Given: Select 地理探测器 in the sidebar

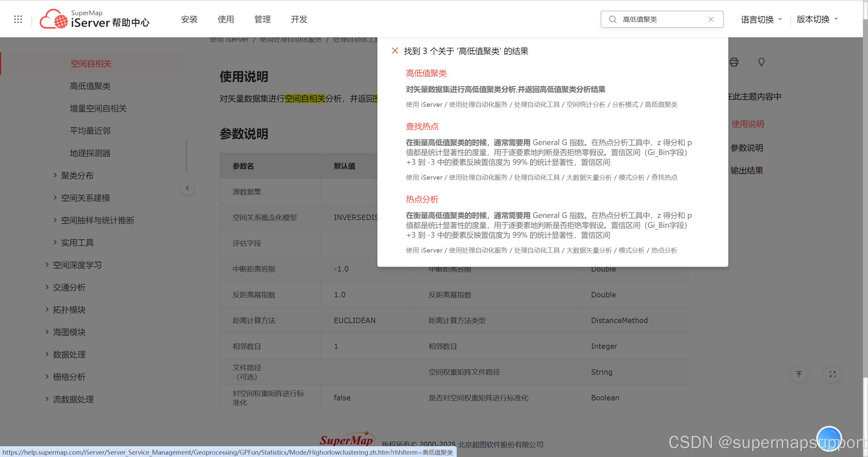Looking at the screenshot, I should (90, 153).
